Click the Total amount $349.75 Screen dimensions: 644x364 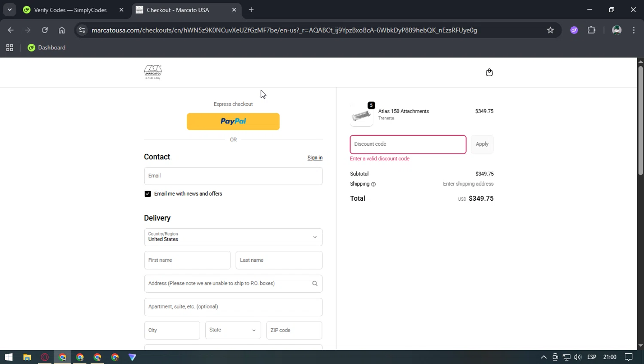(x=481, y=199)
